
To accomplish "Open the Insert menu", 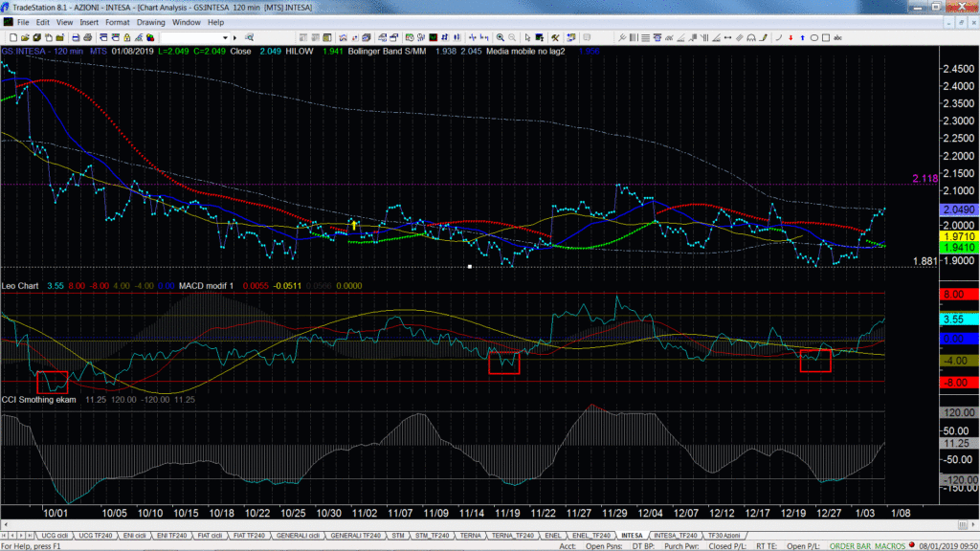I will 89,23.
